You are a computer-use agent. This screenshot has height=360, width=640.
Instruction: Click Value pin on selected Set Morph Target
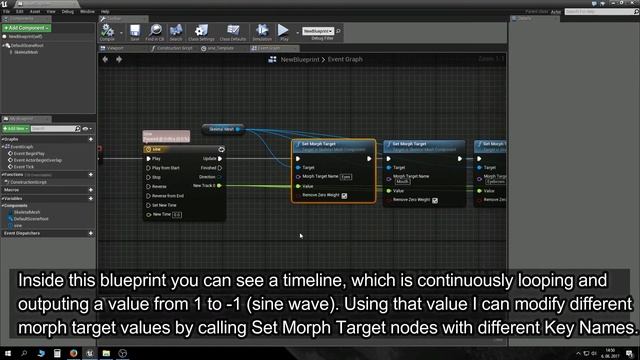pos(298,186)
